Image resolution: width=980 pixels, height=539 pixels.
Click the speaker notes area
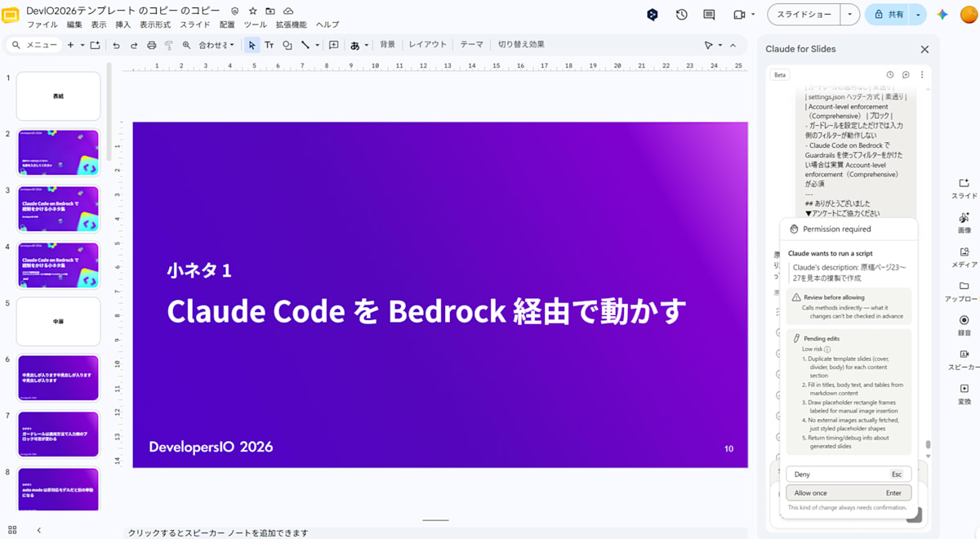[437, 532]
